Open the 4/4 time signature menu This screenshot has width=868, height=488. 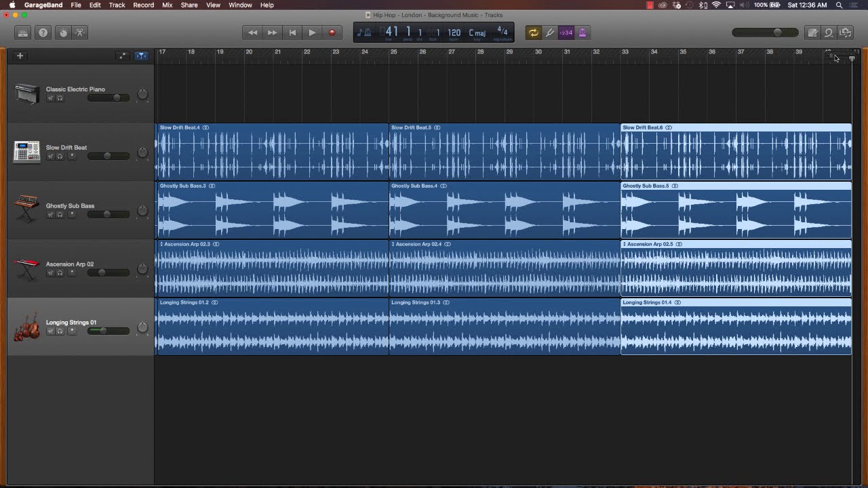click(x=502, y=31)
